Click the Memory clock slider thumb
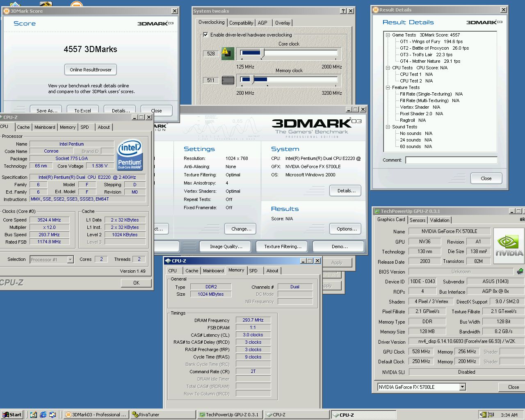525x420 pixels. 252,80
